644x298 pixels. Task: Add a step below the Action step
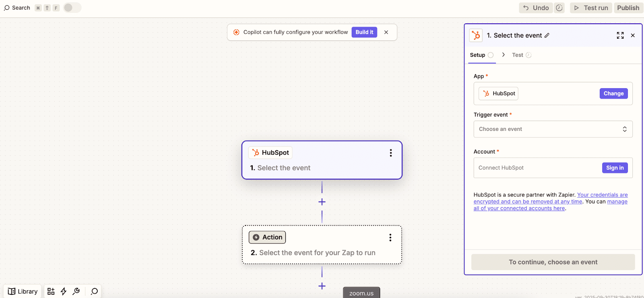[x=322, y=286]
